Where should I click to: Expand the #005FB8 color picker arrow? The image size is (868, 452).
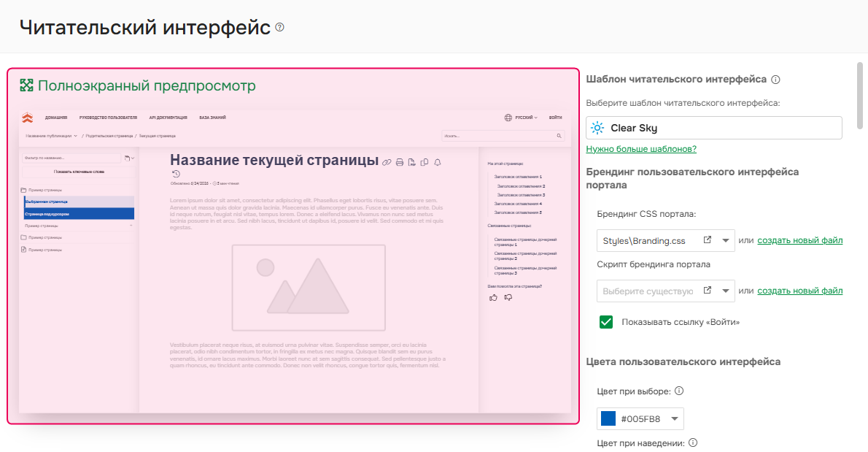pyautogui.click(x=674, y=418)
